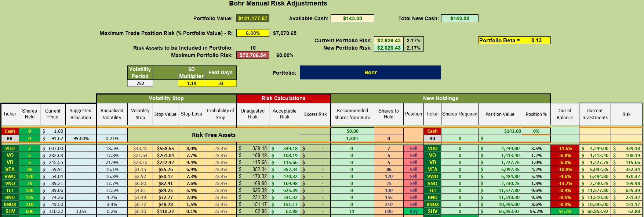Click the Bohr Manual Risk Adjustments title
The width and height of the screenshot is (644, 217).
coord(278,4)
